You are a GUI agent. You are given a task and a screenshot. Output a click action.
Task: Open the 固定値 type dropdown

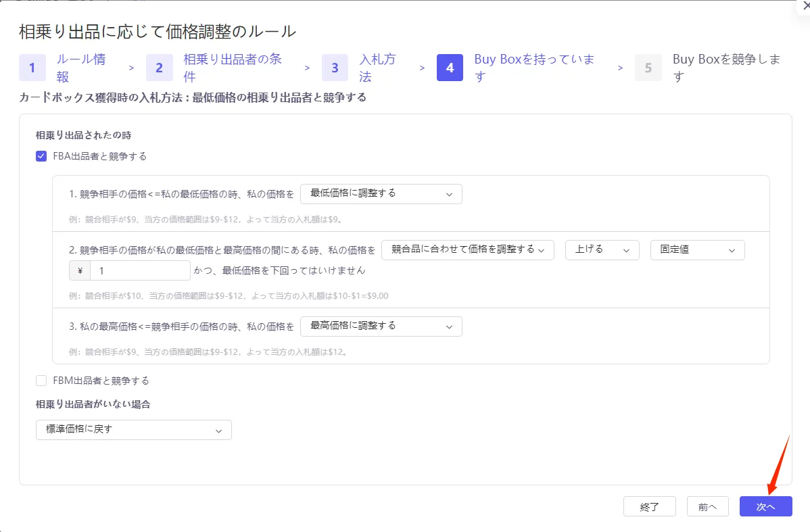[697, 250]
